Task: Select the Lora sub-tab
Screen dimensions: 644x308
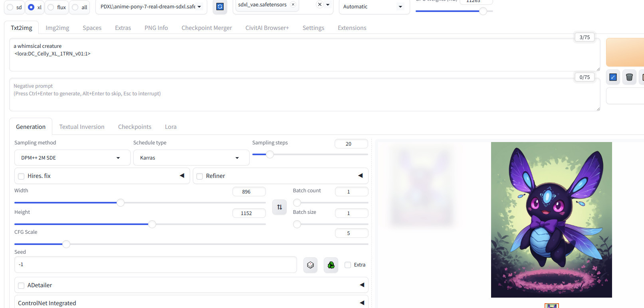Action: pos(171,127)
